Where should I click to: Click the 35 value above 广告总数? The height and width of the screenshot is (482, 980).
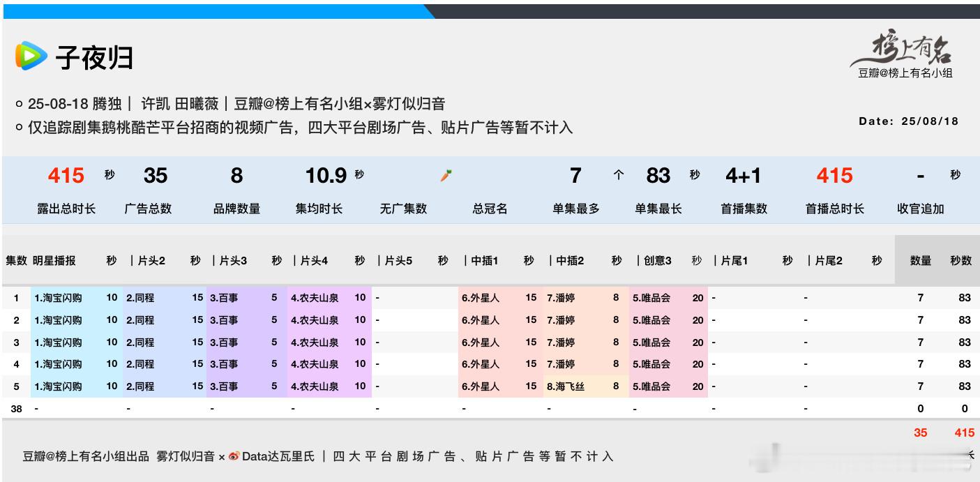[x=156, y=176]
